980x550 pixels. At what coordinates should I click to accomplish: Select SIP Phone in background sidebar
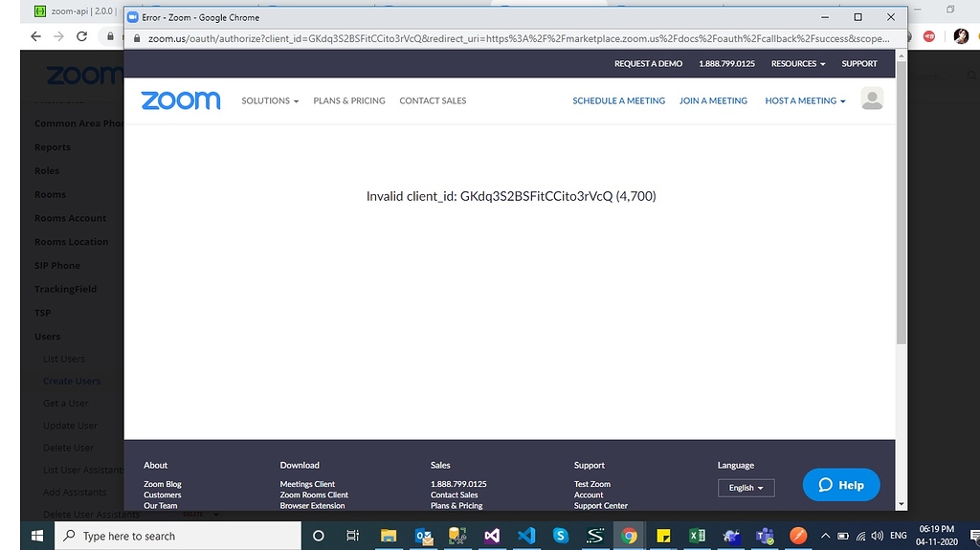[56, 265]
